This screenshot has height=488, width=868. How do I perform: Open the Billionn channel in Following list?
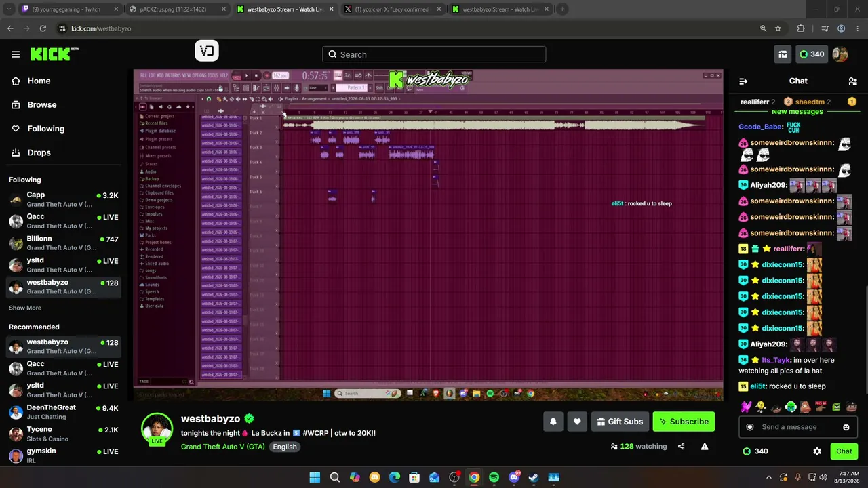(x=64, y=243)
